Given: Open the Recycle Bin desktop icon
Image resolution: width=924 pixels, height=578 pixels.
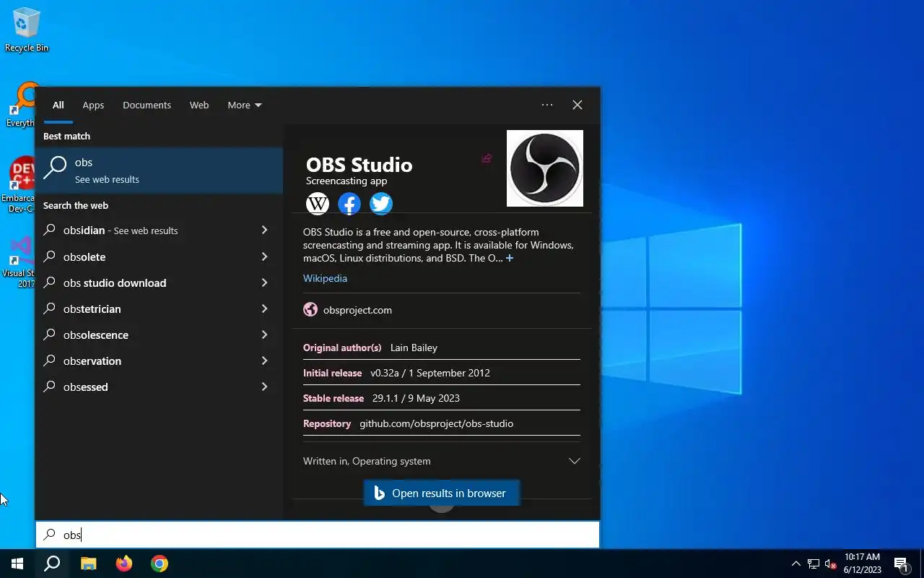Looking at the screenshot, I should [x=27, y=30].
